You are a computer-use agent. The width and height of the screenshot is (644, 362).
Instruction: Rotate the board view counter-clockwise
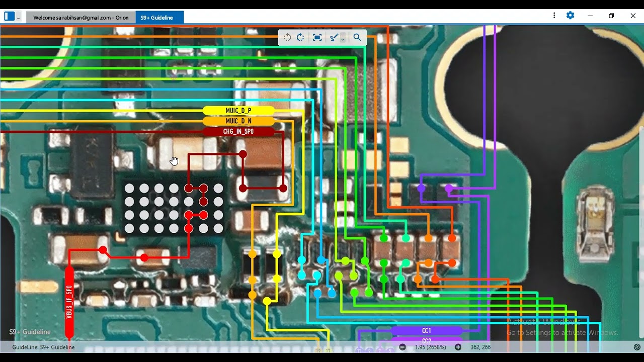click(287, 38)
